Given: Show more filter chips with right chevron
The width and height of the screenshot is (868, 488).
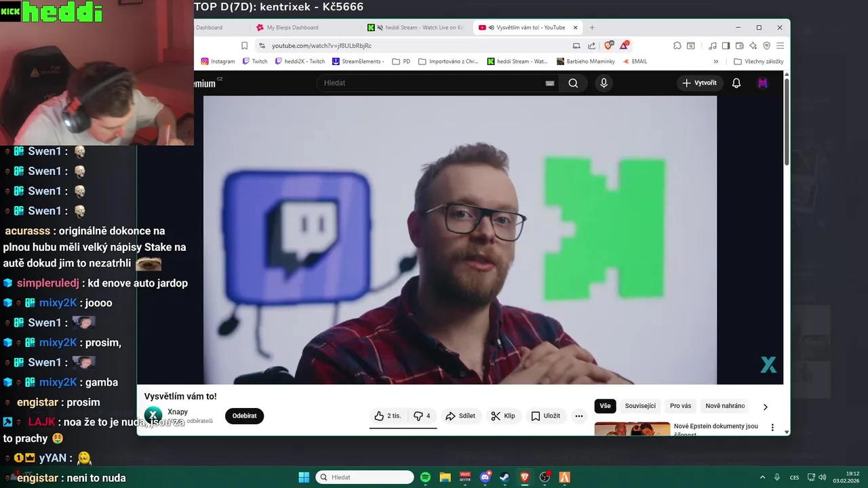Looking at the screenshot, I should click(x=765, y=407).
